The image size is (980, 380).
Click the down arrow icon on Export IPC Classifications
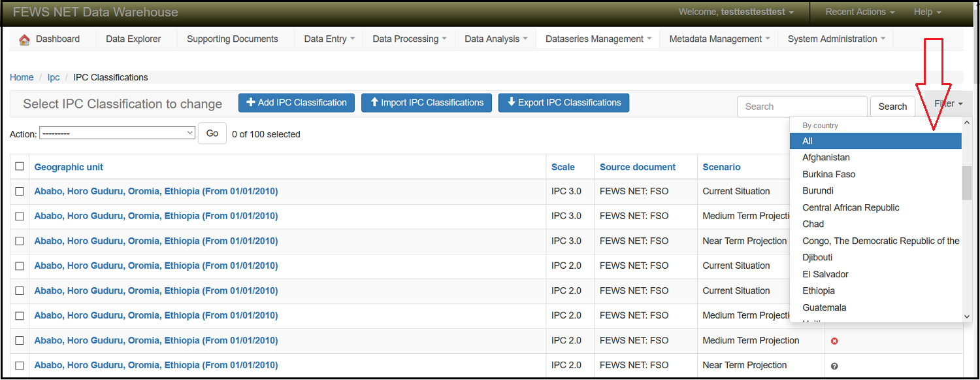tap(511, 103)
